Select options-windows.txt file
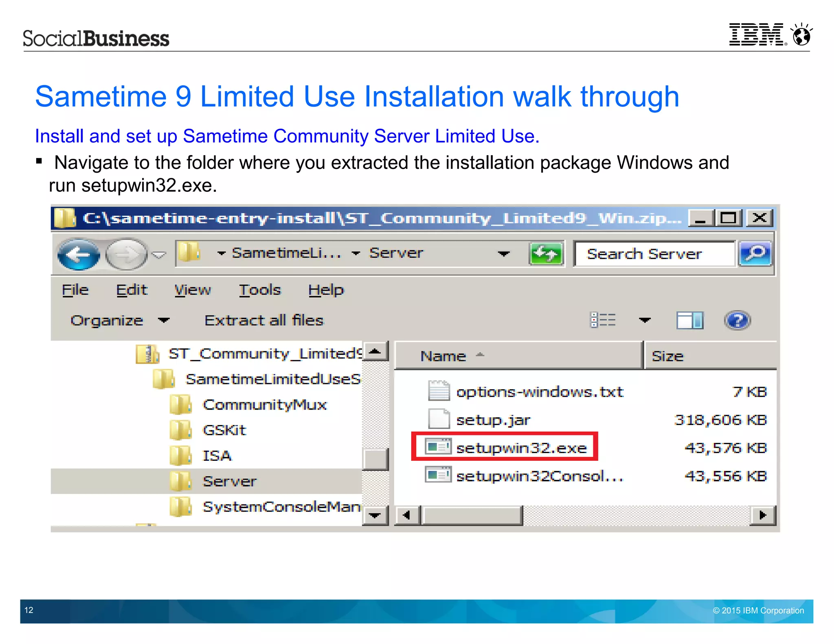The height and width of the screenshot is (644, 834). [x=526, y=392]
